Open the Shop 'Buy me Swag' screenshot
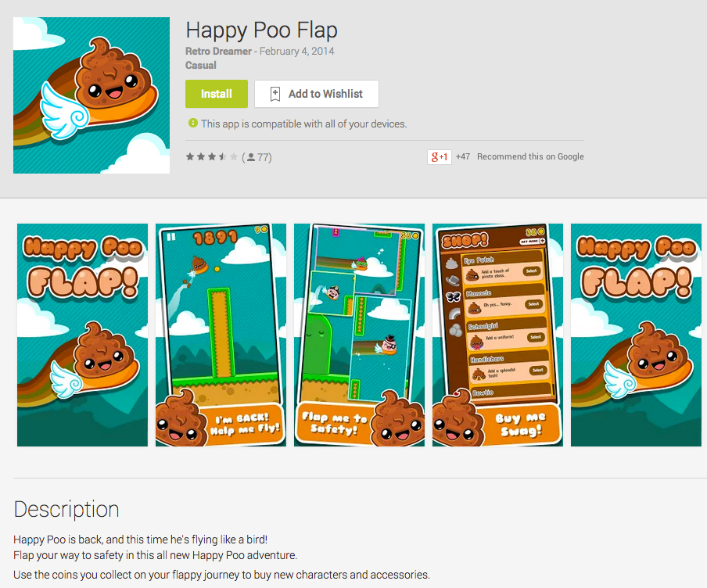 pos(497,335)
